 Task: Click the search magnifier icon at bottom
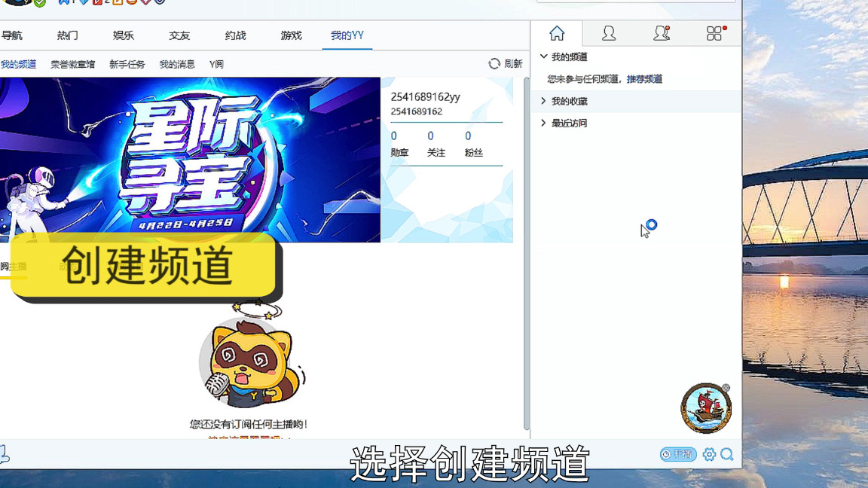click(727, 454)
